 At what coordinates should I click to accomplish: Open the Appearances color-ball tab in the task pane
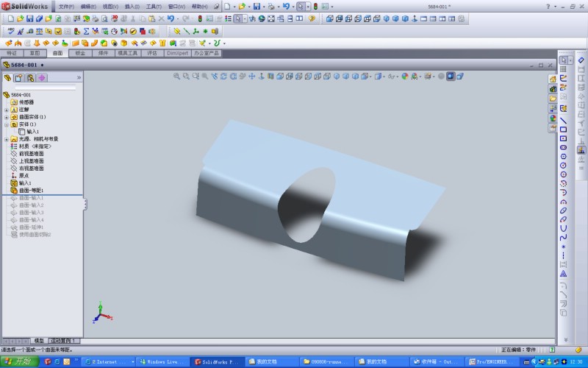(553, 118)
